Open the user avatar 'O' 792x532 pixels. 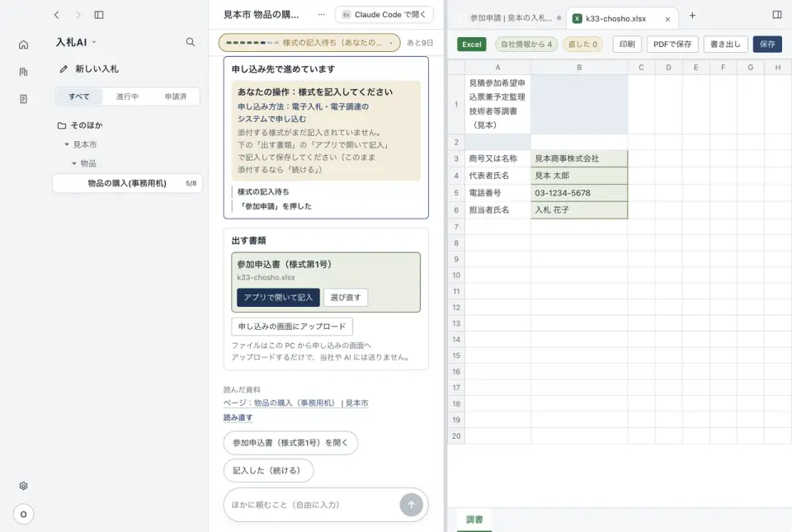point(23,515)
